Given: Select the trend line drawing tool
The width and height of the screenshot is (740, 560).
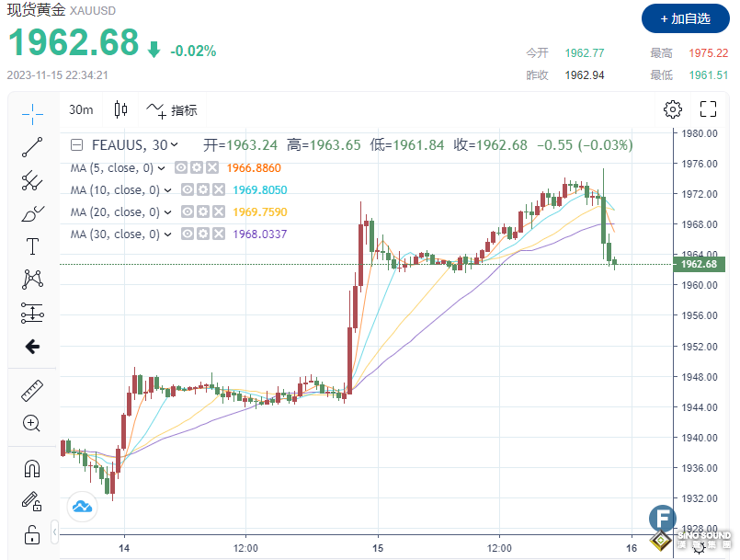Looking at the screenshot, I should pos(32,146).
